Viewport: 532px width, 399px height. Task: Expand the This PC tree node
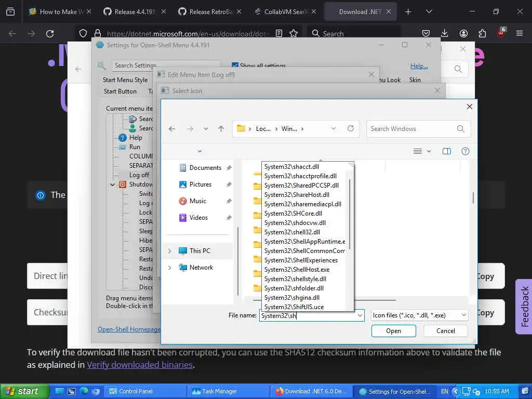170,251
